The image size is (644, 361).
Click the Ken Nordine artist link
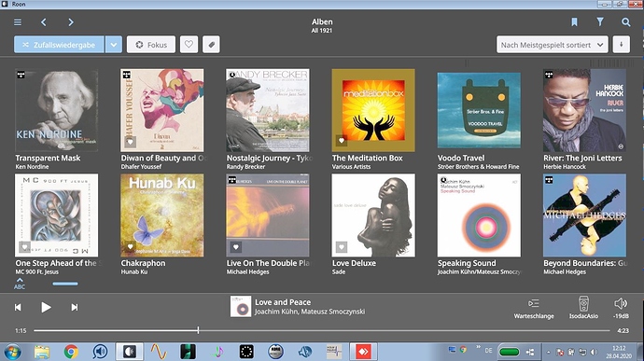pyautogui.click(x=32, y=167)
